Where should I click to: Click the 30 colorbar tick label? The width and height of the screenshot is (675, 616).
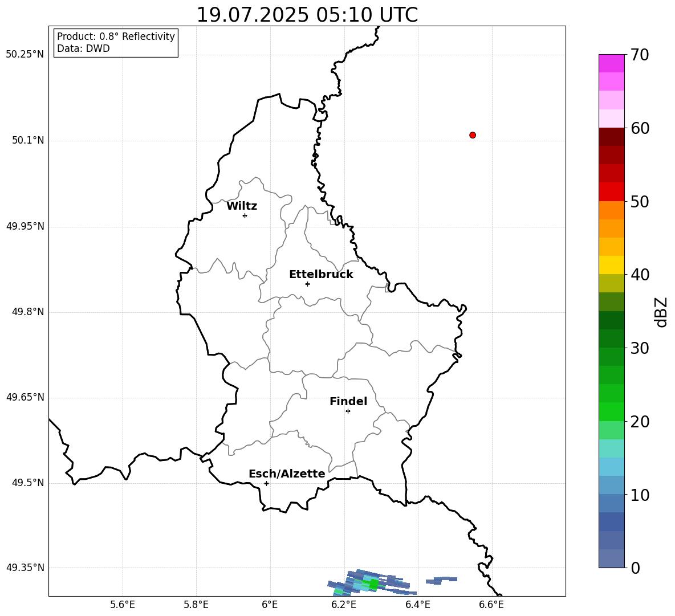pos(640,348)
